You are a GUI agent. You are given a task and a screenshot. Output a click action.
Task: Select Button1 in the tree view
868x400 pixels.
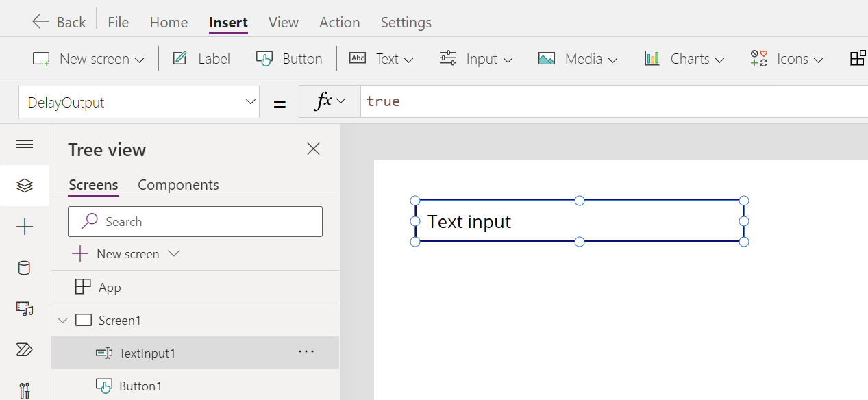tap(140, 386)
